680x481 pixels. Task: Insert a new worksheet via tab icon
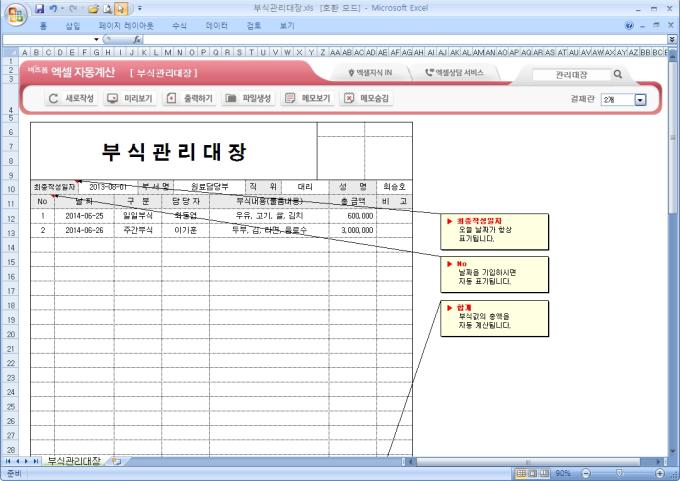tap(115, 461)
